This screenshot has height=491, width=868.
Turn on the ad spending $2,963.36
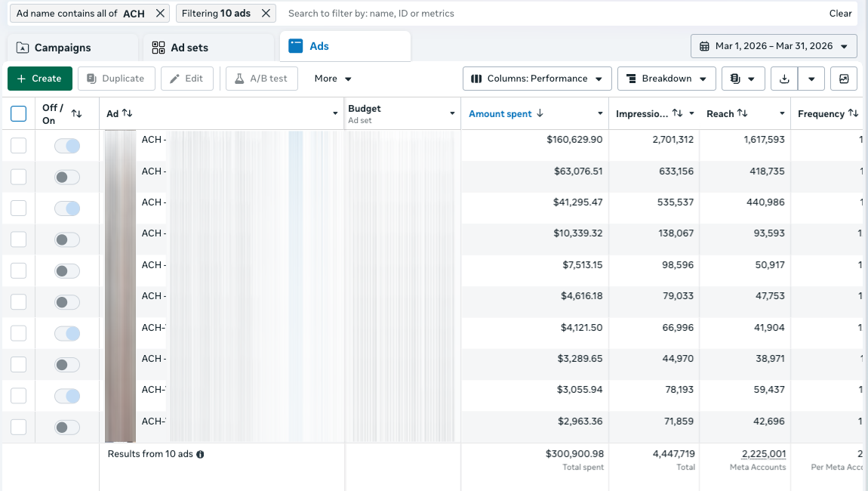tap(67, 428)
